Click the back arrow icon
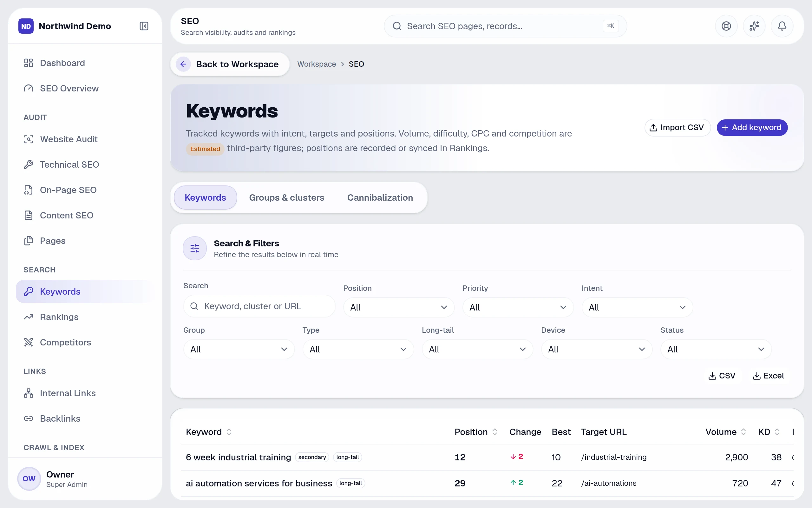 click(x=183, y=64)
